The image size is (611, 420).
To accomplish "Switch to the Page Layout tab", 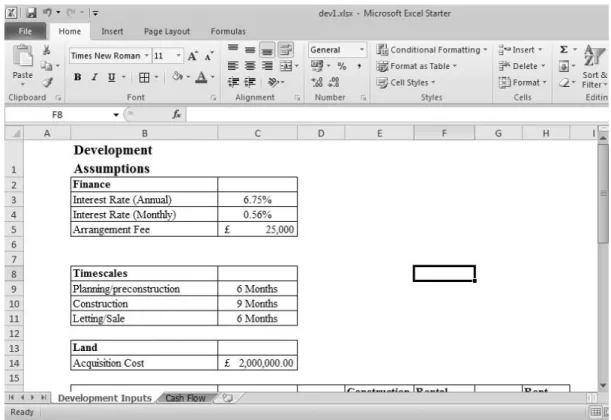I will coord(167,31).
